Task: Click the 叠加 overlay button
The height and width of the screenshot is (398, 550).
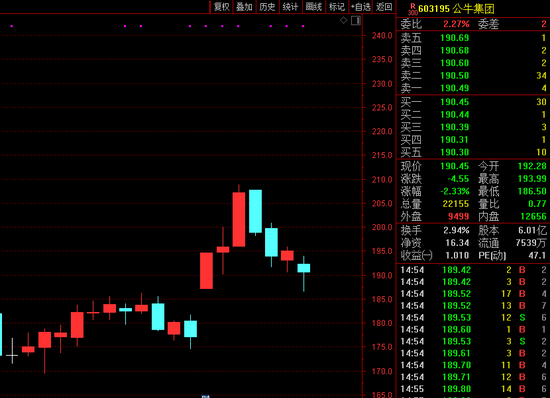Action: 244,7
